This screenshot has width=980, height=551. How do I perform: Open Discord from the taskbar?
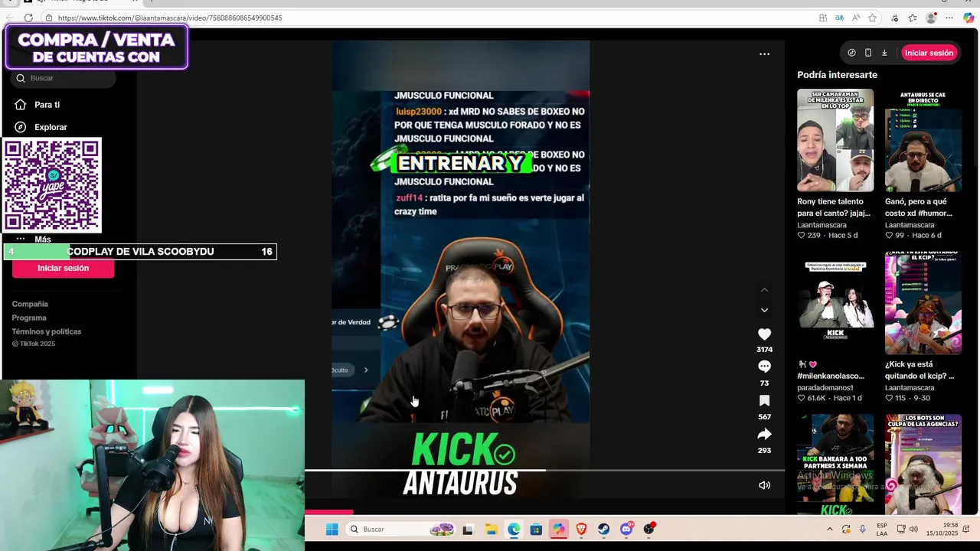coord(626,529)
